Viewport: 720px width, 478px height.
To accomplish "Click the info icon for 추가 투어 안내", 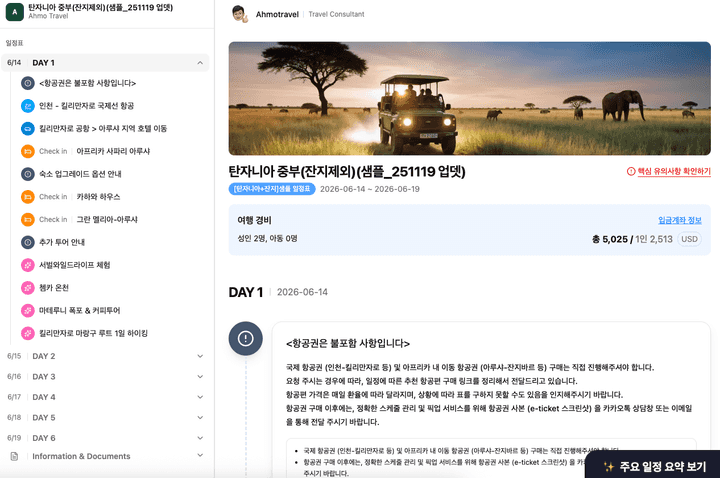I will pyautogui.click(x=28, y=242).
